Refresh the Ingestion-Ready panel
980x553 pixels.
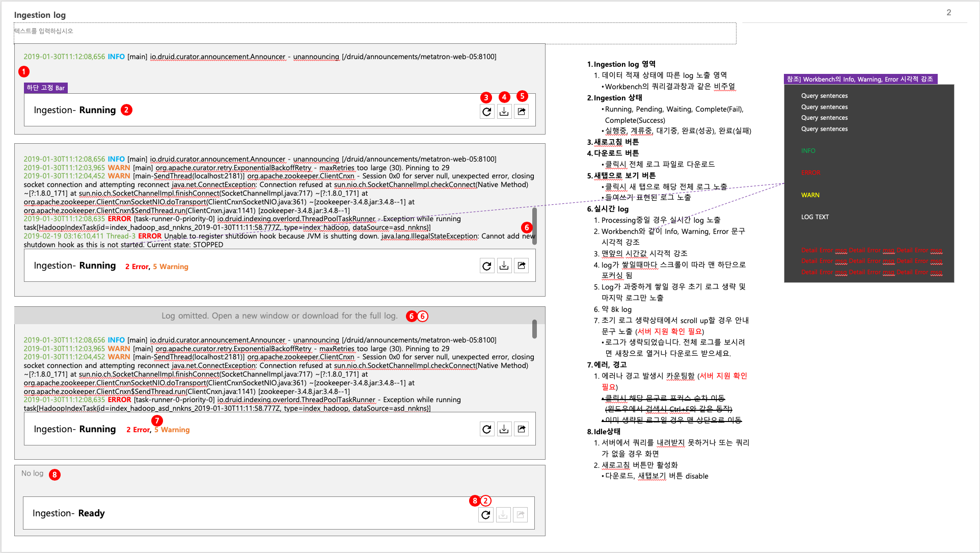coord(485,514)
